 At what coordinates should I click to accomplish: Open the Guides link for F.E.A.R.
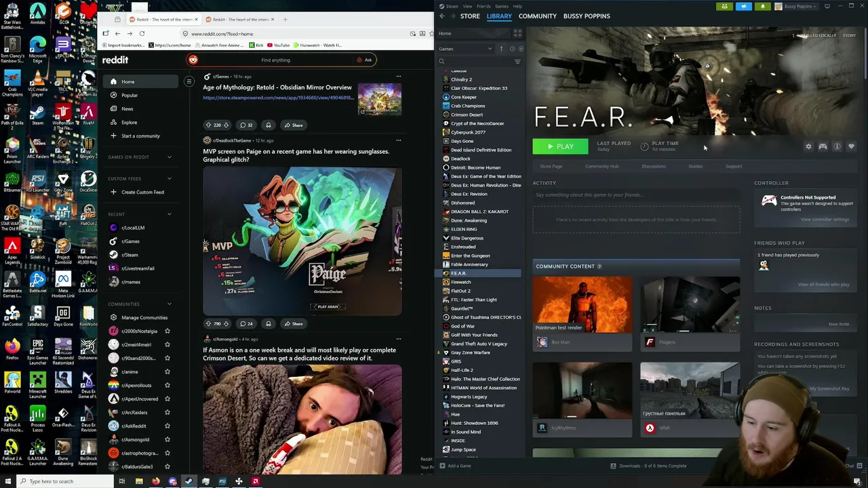(x=696, y=166)
